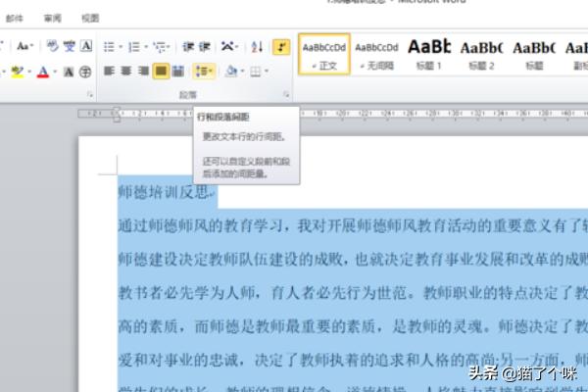Click the Increase Indent icon
The image size is (588, 392).
click(205, 46)
